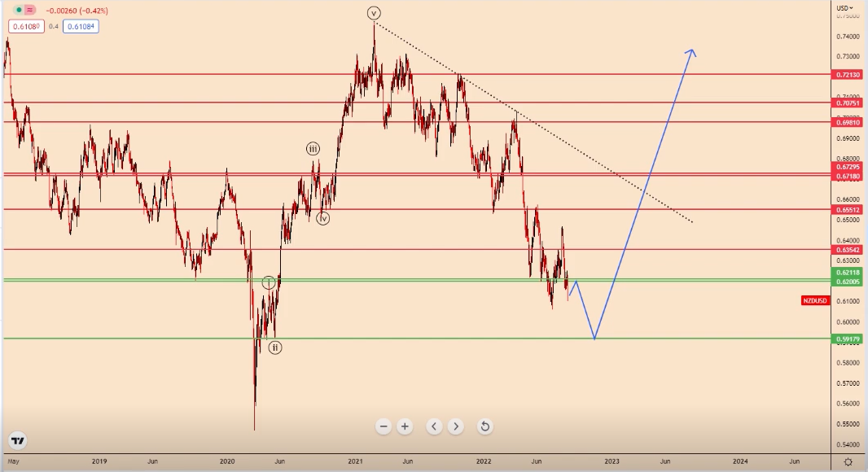Image resolution: width=868 pixels, height=472 pixels.
Task: Open chart settings gear in bottom-right corner
Action: tap(848, 461)
